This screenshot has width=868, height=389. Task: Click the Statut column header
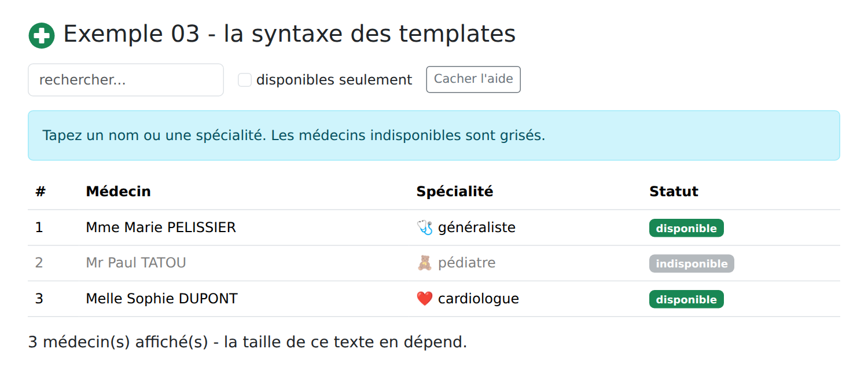[674, 192]
